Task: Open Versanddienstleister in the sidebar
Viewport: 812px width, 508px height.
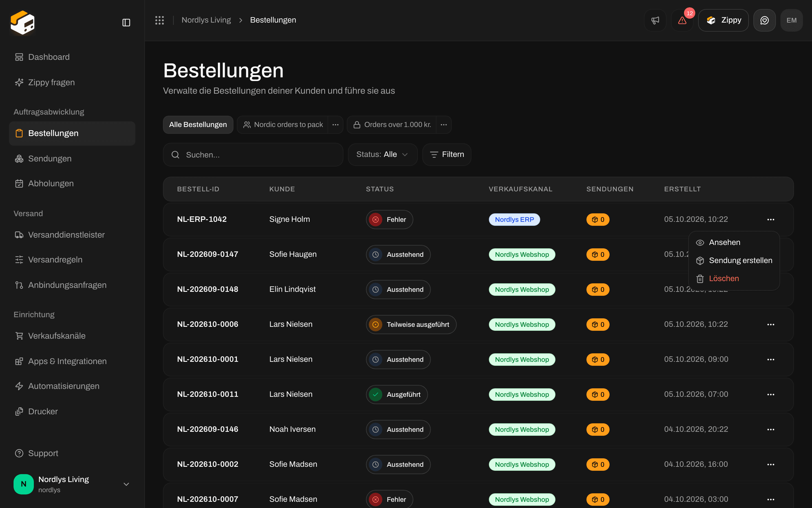Action: 72,235
